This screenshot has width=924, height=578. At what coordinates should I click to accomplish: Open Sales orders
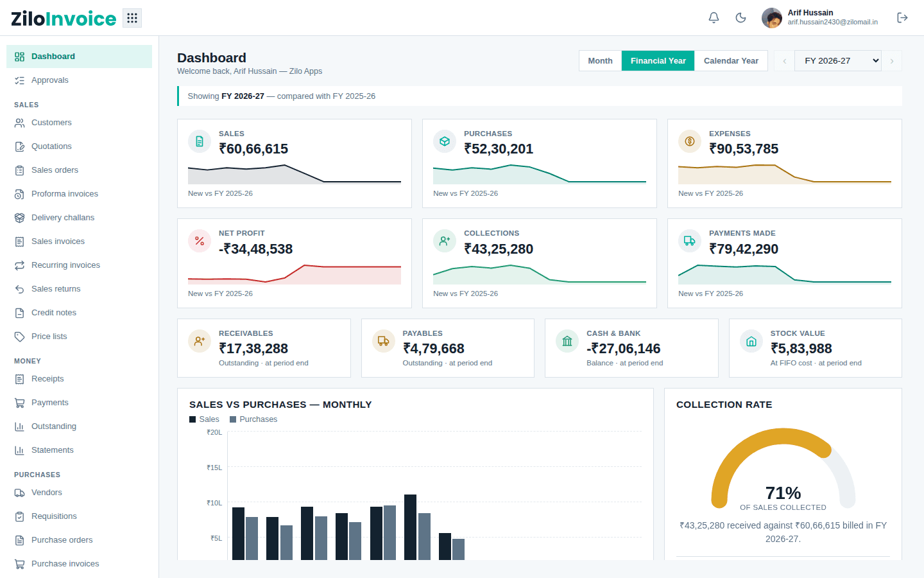coord(79,170)
